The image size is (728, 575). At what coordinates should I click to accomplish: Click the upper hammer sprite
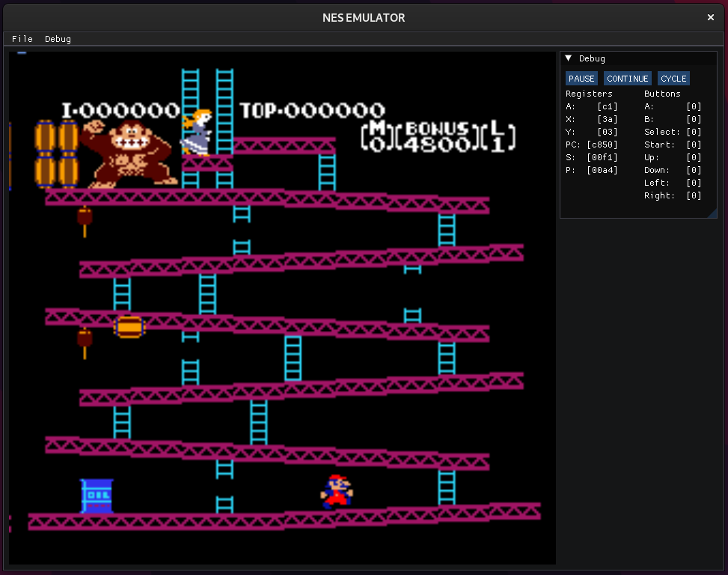(85, 222)
